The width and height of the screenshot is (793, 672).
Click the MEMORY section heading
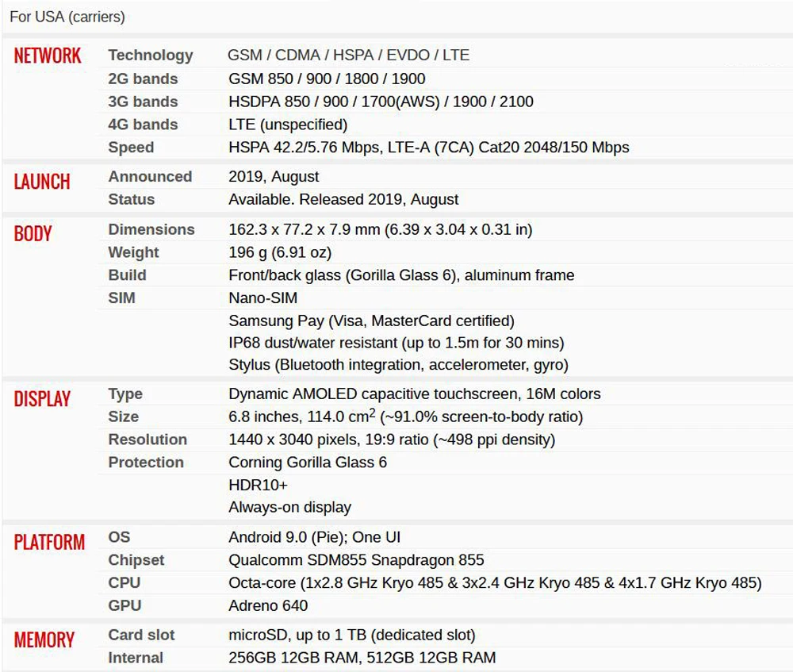[x=44, y=639]
